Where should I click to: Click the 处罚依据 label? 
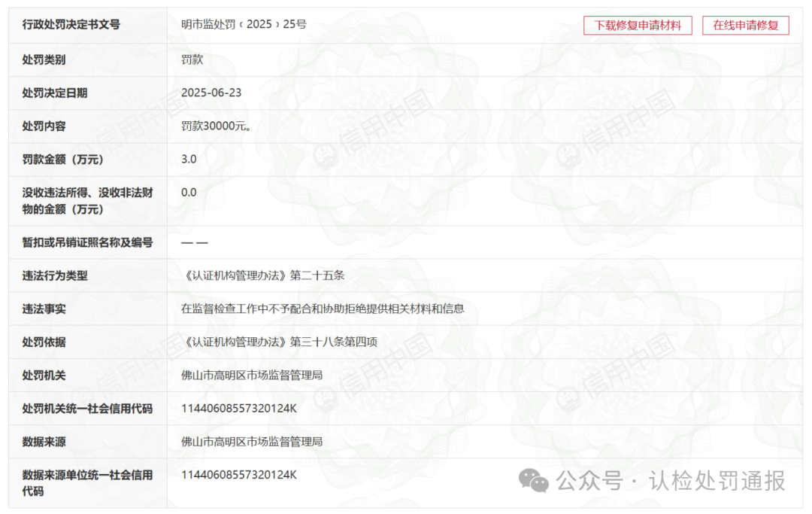[x=44, y=342]
